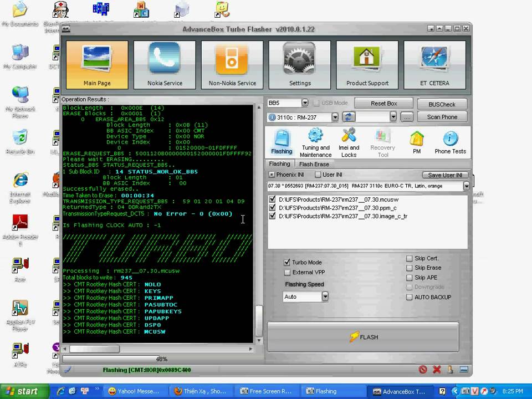Click the hand icon in status bar
This screenshot has height=399, width=532.
coord(450,370)
